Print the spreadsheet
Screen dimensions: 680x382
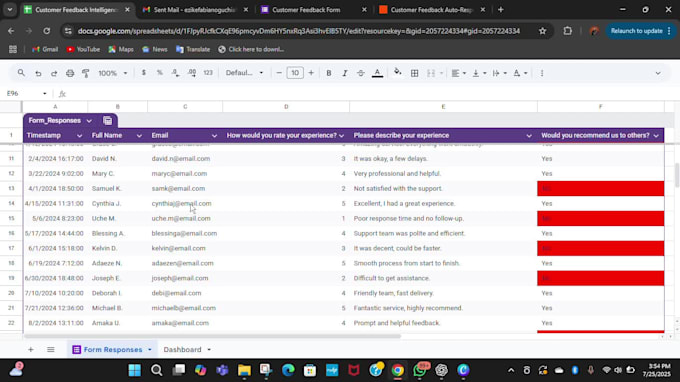coord(70,73)
